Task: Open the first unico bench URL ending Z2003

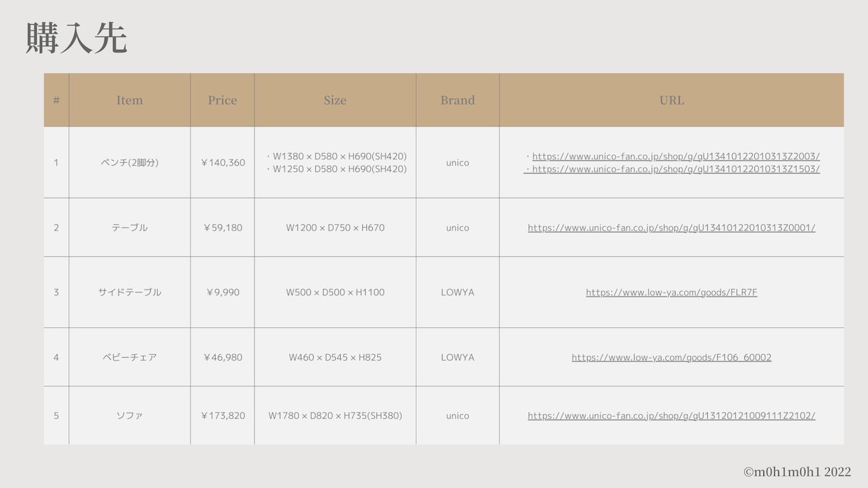Action: [x=676, y=157]
